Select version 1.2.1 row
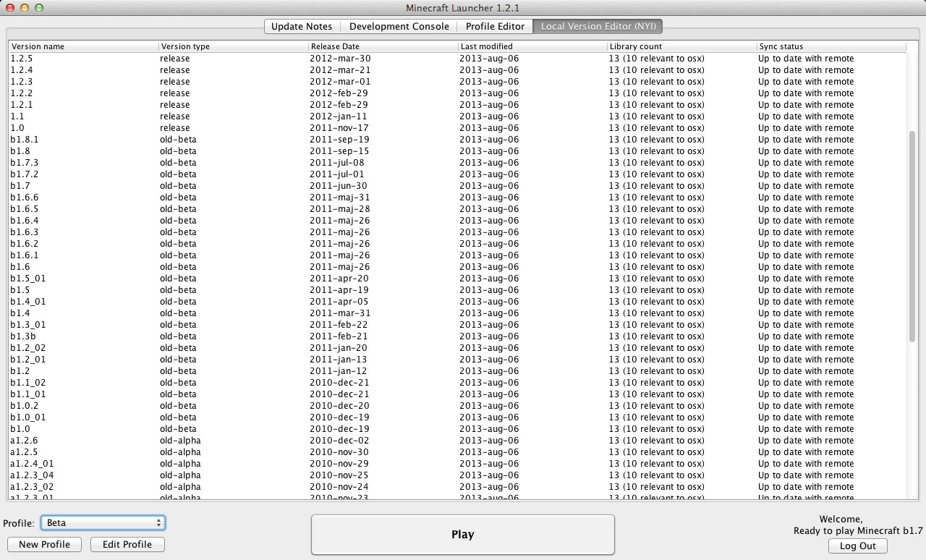 [458, 105]
